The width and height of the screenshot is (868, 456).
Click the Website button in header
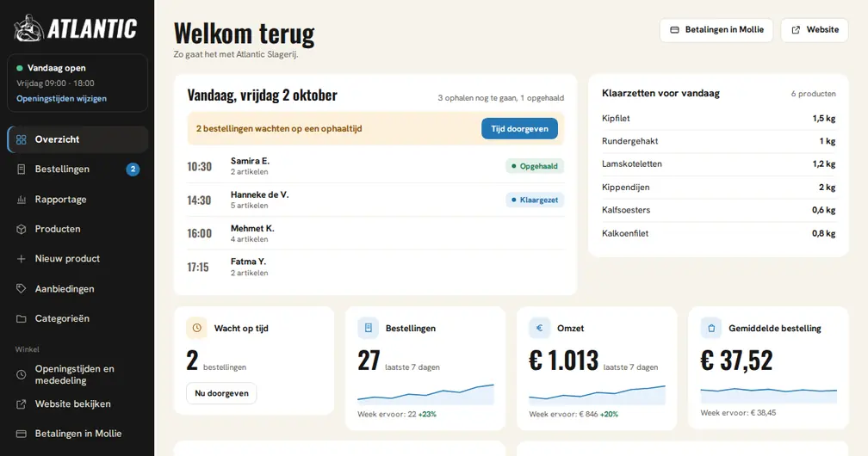point(815,30)
